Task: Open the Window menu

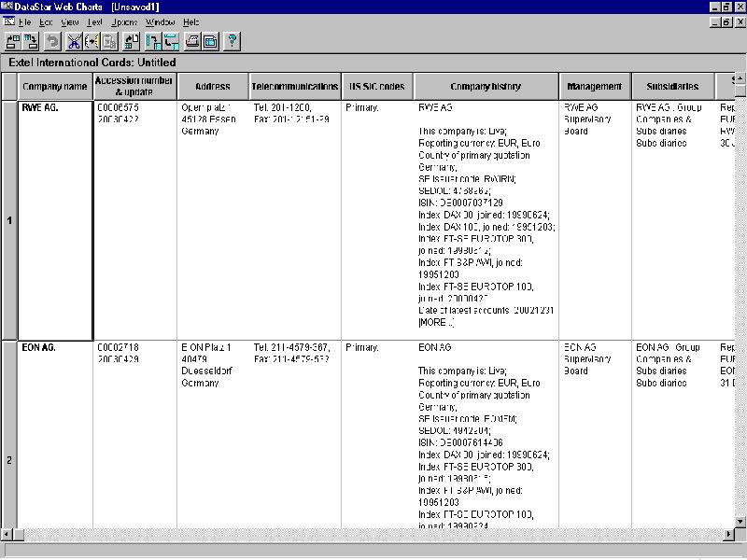Action: (x=160, y=21)
